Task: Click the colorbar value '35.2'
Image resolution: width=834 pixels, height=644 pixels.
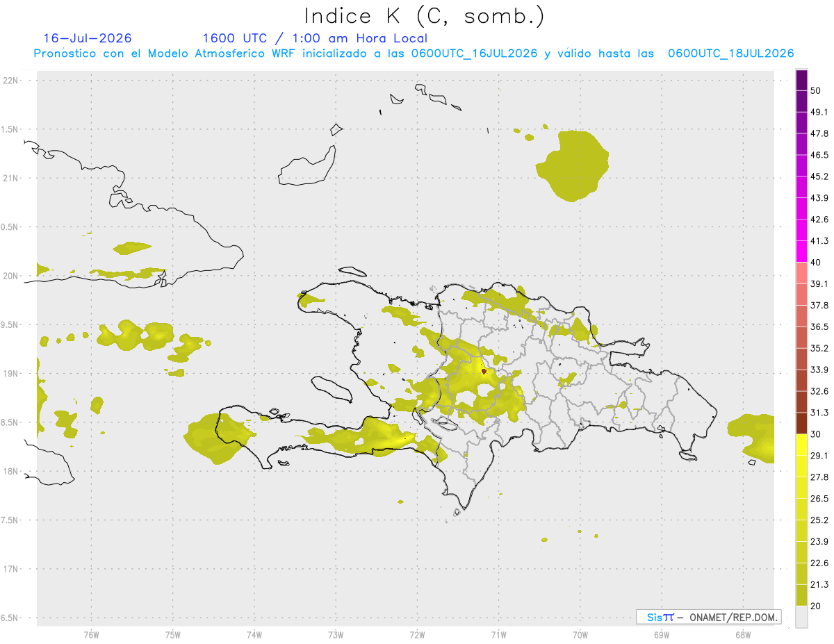Action: coord(819,348)
